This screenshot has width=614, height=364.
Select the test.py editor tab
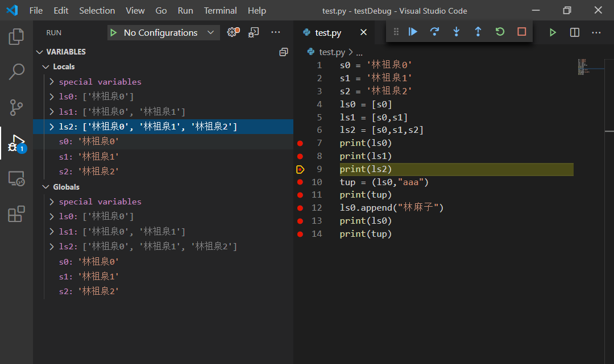pyautogui.click(x=329, y=32)
